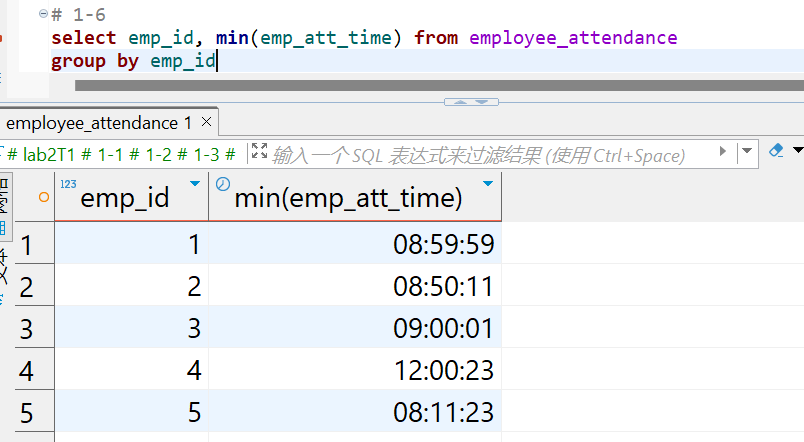Collapse the SQL block fold marker
This screenshot has height=442, width=804.
[x=41, y=14]
